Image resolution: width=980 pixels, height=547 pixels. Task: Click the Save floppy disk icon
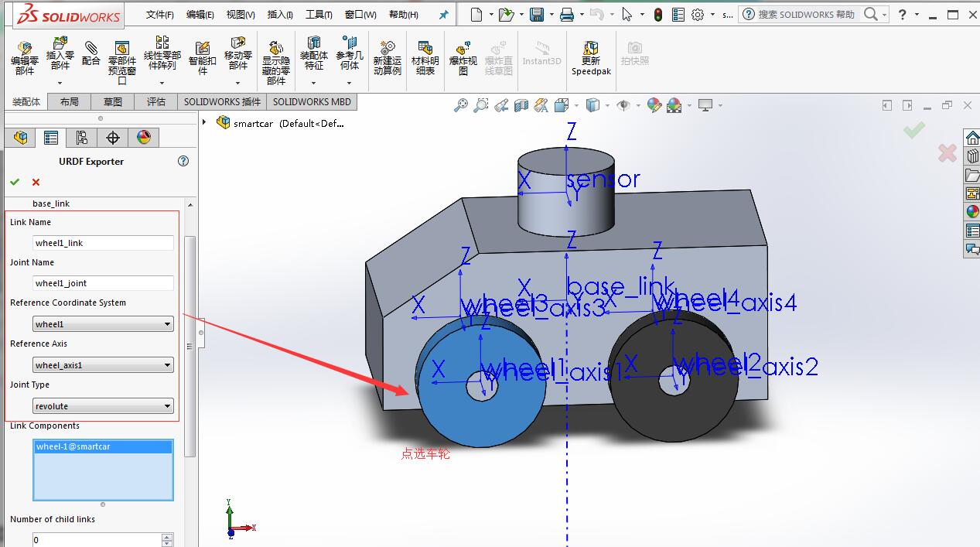pos(537,14)
